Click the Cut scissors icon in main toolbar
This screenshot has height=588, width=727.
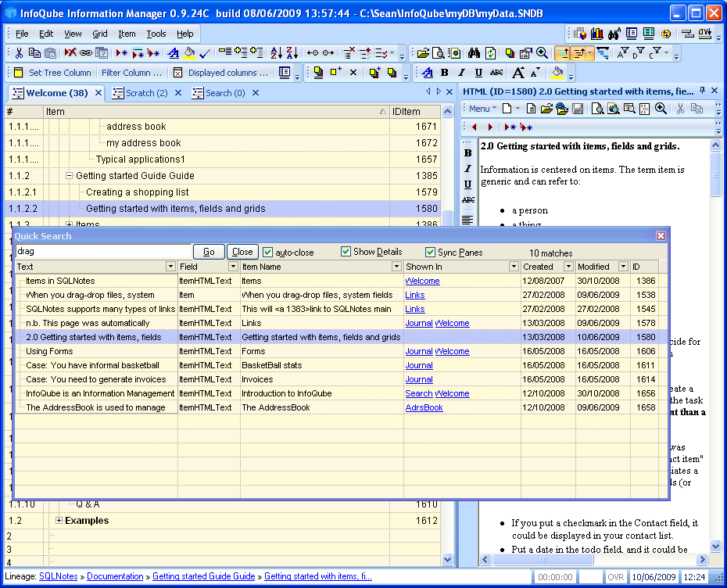(x=19, y=53)
